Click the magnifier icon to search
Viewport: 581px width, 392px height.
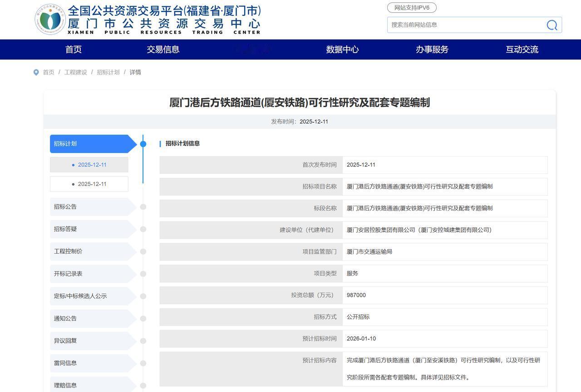pos(551,25)
